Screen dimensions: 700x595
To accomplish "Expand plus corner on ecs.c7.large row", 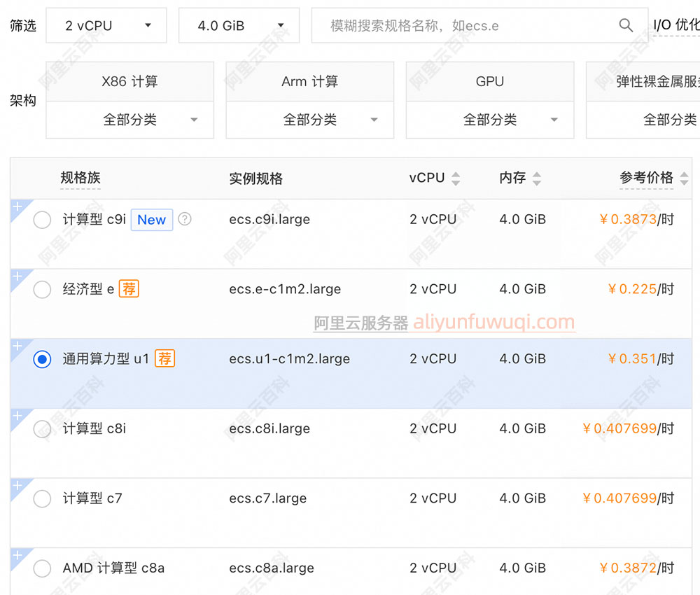I will (x=18, y=486).
